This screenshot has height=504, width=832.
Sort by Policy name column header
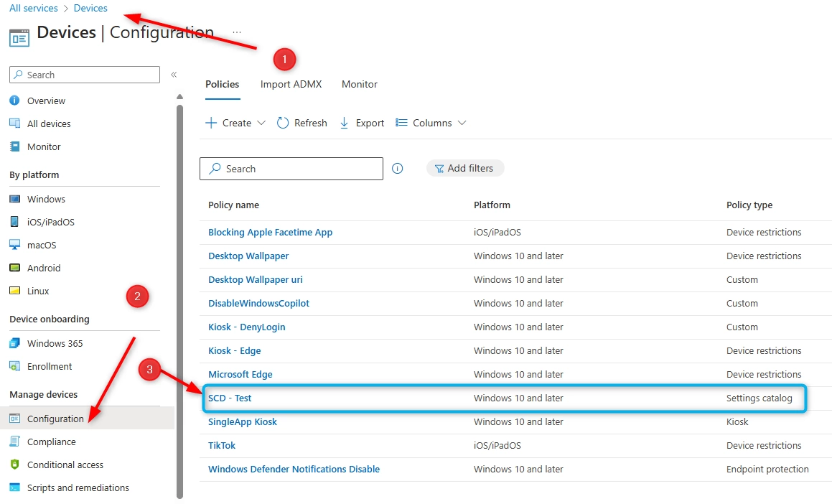(x=233, y=205)
